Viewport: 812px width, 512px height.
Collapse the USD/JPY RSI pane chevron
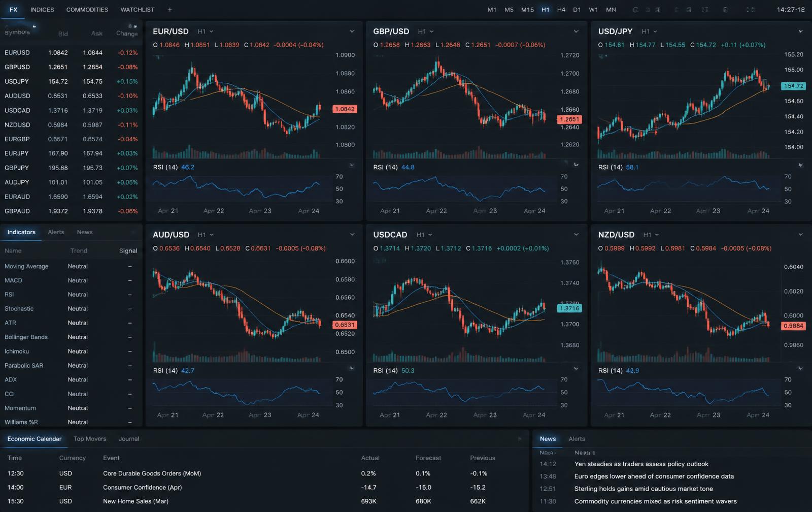pyautogui.click(x=800, y=165)
